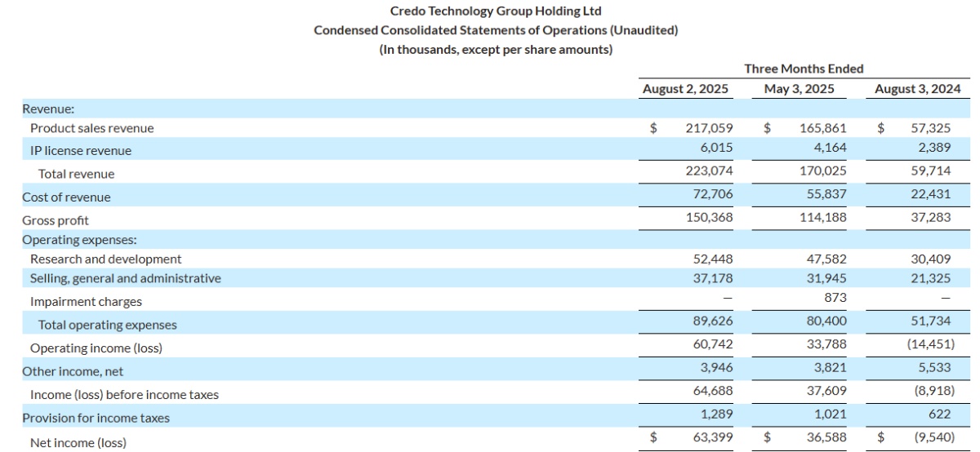Viewport: 980px width, 452px height.
Task: Select net income value 36,588
Action: click(826, 437)
